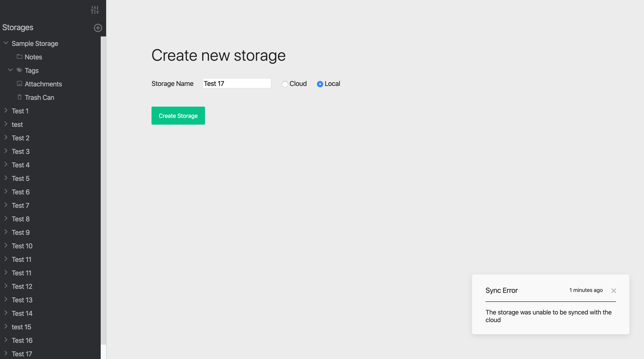The height and width of the screenshot is (359, 644).
Task: Click the Attachments image icon
Action: [x=20, y=83]
